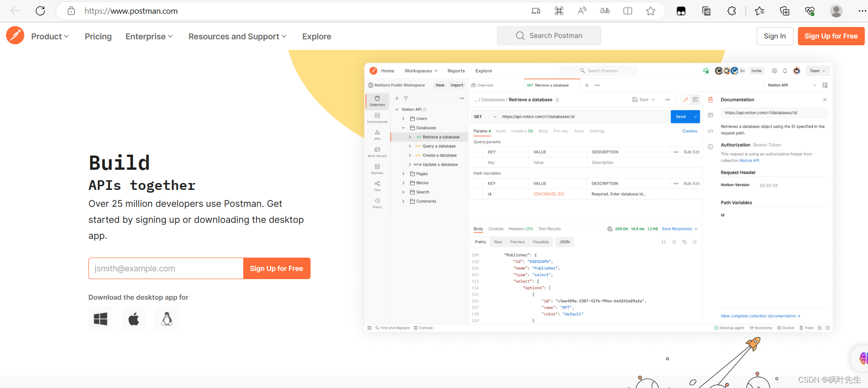868x388 pixels.
Task: Open the Product dropdown menu
Action: pyautogui.click(x=50, y=37)
